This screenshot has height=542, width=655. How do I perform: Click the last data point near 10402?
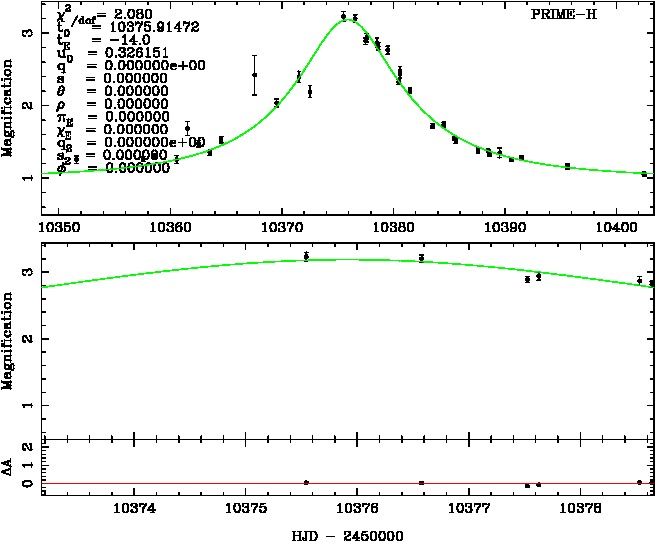pyautogui.click(x=644, y=174)
